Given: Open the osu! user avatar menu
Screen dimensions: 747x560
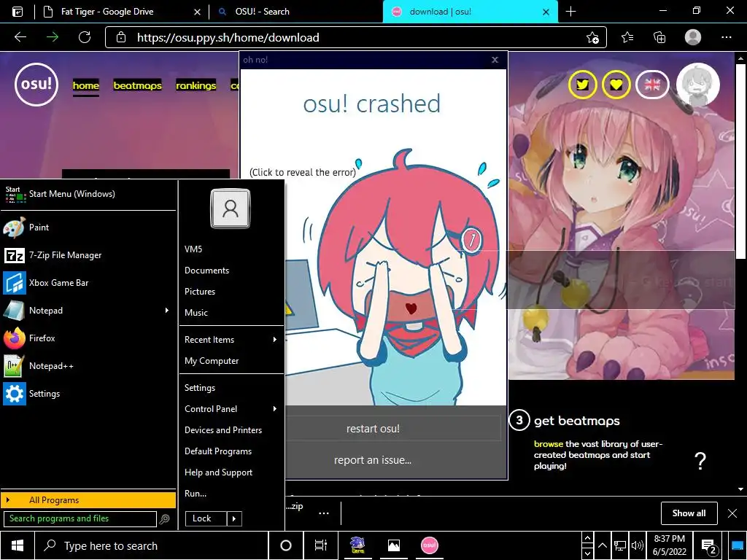Looking at the screenshot, I should click(x=698, y=85).
